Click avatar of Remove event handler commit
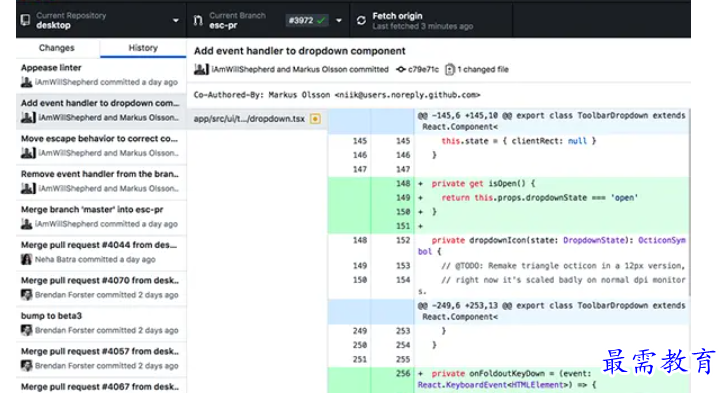The height and width of the screenshot is (393, 724). point(28,188)
